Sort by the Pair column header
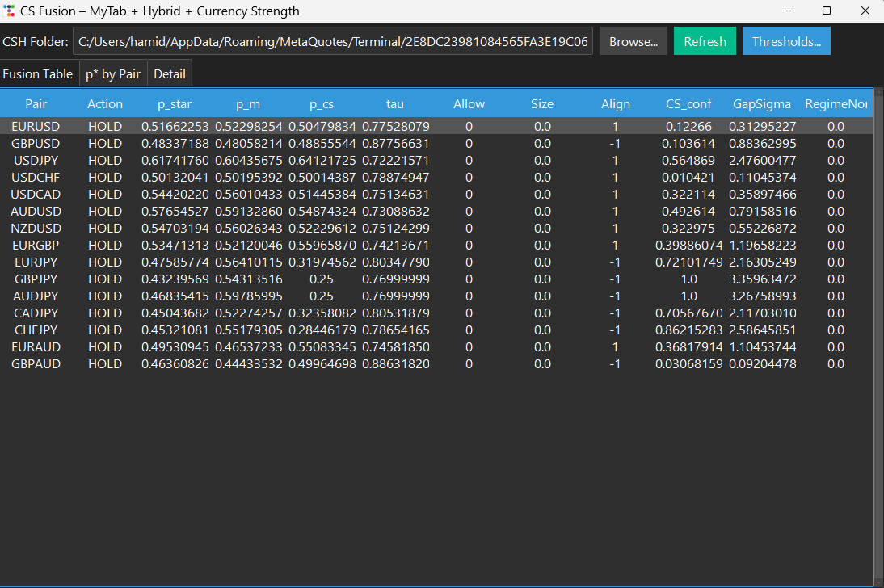This screenshot has width=884, height=588. [36, 103]
